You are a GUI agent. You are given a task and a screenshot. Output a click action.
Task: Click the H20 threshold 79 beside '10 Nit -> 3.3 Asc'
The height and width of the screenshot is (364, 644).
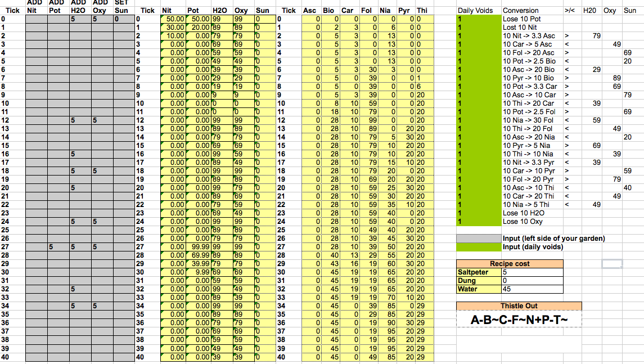[x=592, y=36]
